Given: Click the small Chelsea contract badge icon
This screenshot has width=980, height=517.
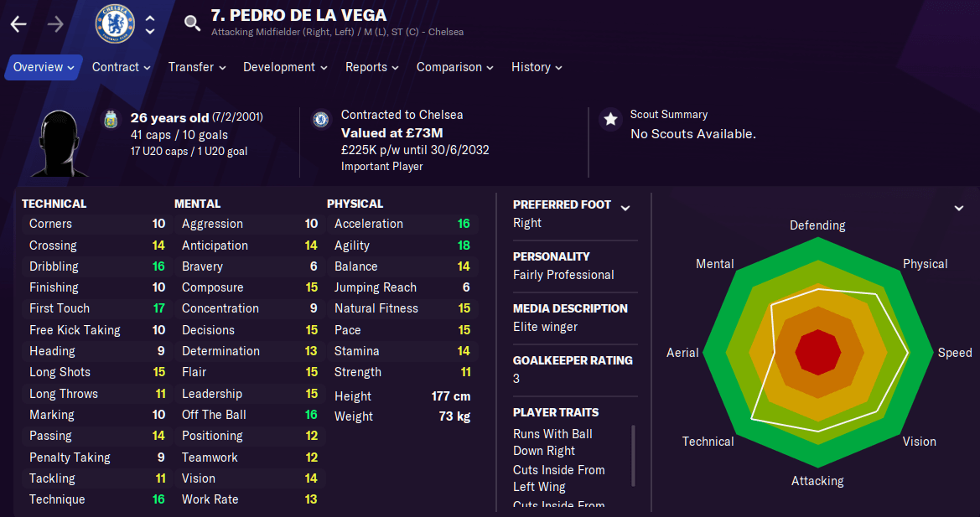Looking at the screenshot, I should [321, 119].
